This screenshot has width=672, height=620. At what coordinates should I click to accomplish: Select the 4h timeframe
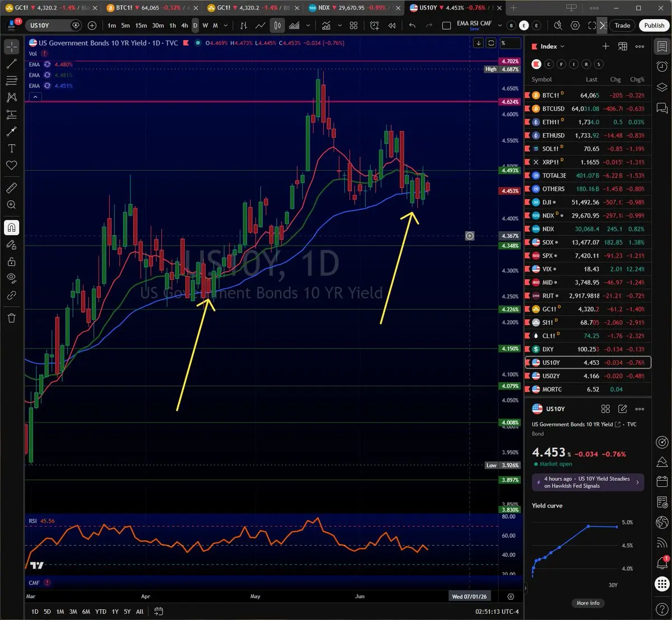pos(184,26)
